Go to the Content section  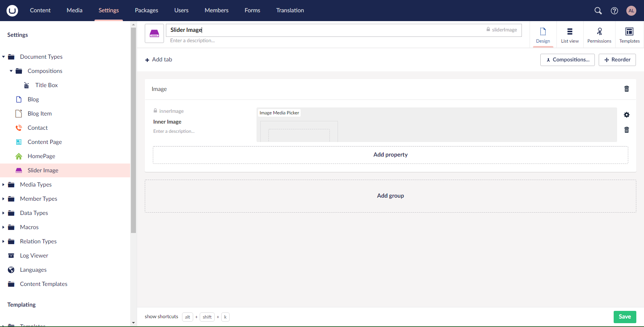(x=40, y=10)
